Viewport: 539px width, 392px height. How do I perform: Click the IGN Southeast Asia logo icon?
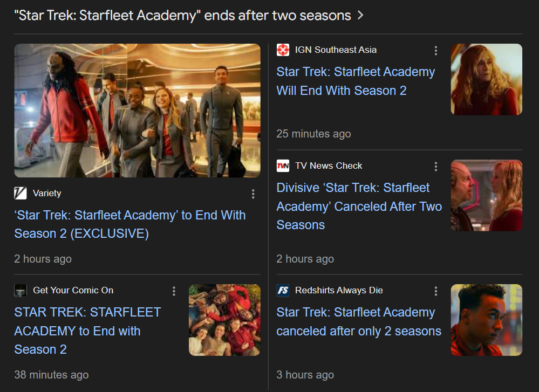pyautogui.click(x=283, y=50)
